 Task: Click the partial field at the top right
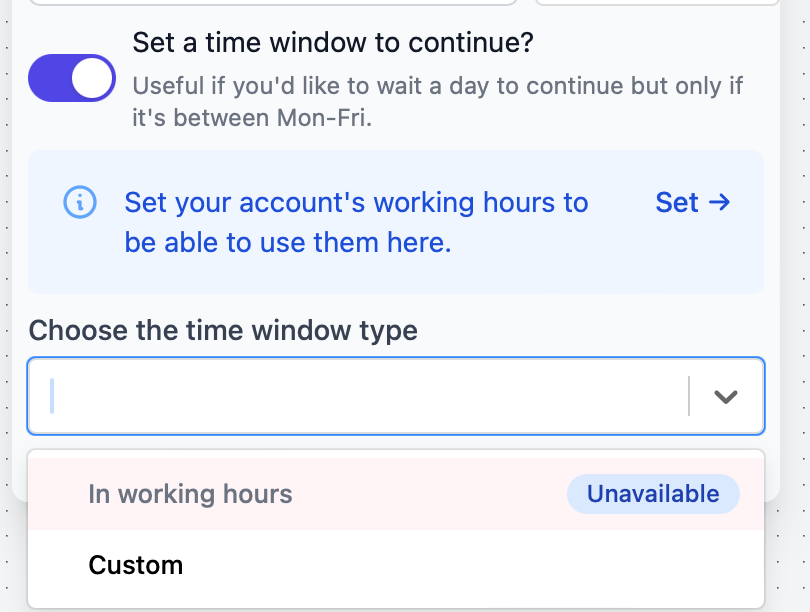tap(655, 5)
